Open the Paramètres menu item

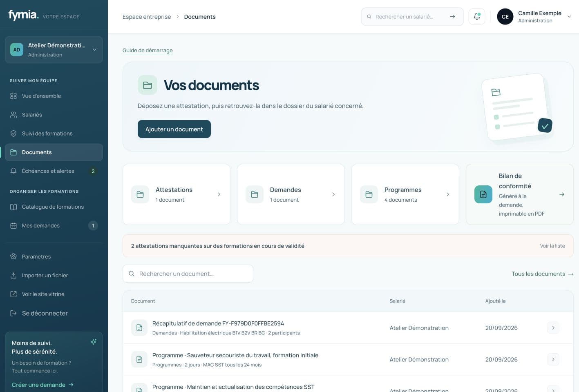coord(54,257)
